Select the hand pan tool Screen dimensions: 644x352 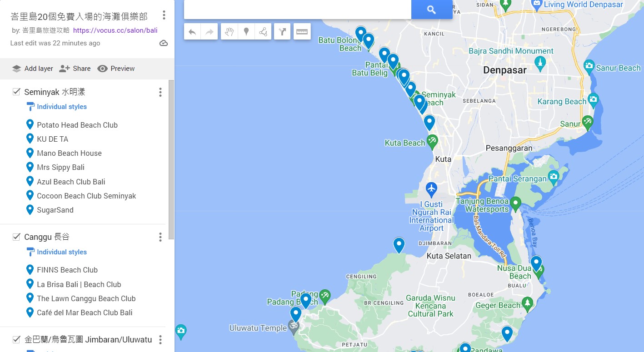tap(230, 32)
